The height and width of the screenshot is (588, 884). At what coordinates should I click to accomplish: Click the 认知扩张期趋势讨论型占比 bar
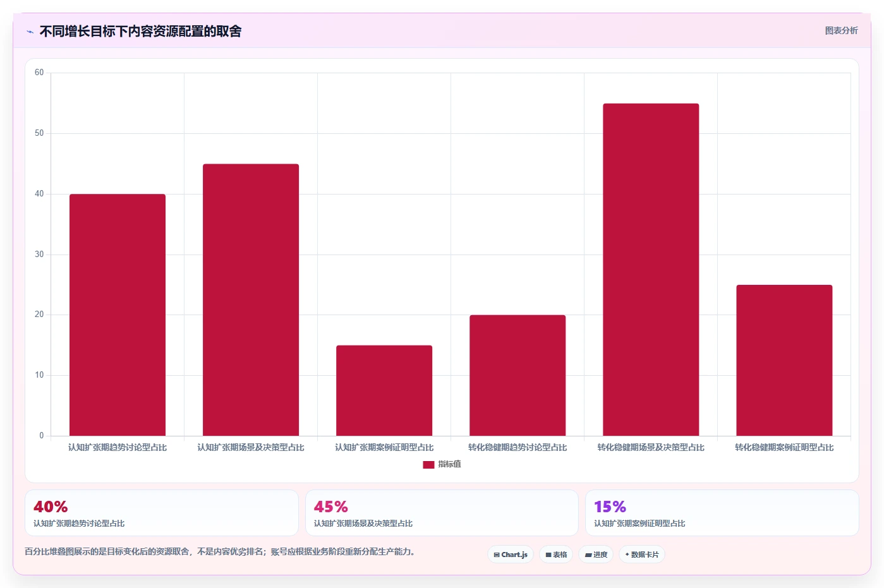click(x=118, y=315)
